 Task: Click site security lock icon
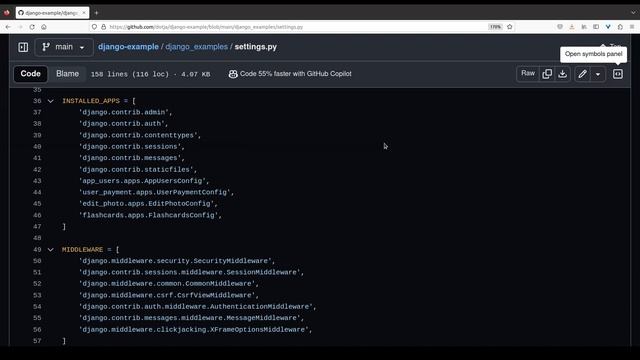(104, 27)
